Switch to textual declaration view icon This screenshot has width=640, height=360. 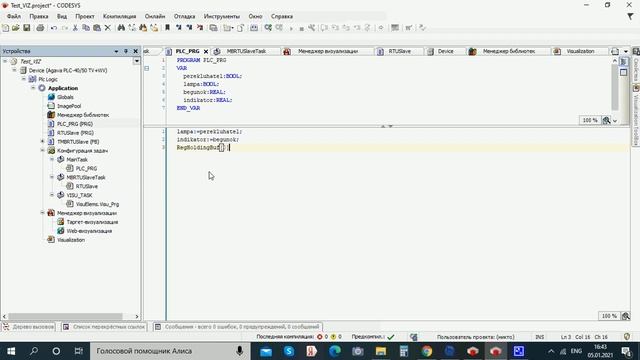click(623, 62)
